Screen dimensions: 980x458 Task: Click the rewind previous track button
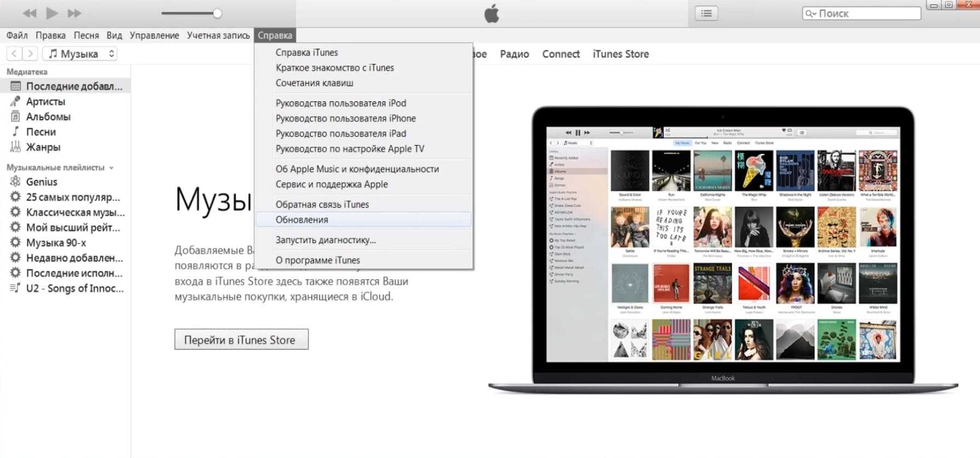pos(30,13)
